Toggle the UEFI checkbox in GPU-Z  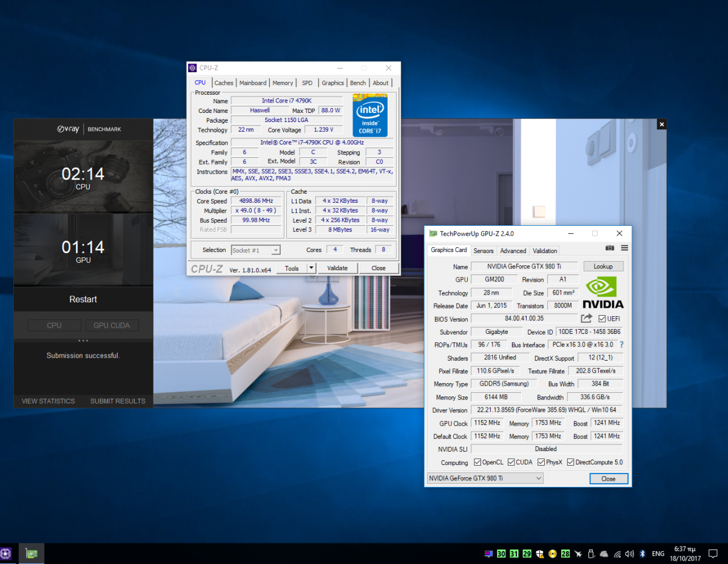pos(602,319)
